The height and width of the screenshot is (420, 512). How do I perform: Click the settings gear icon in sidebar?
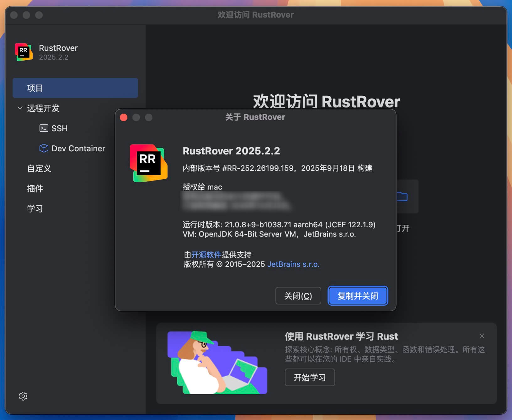click(23, 396)
